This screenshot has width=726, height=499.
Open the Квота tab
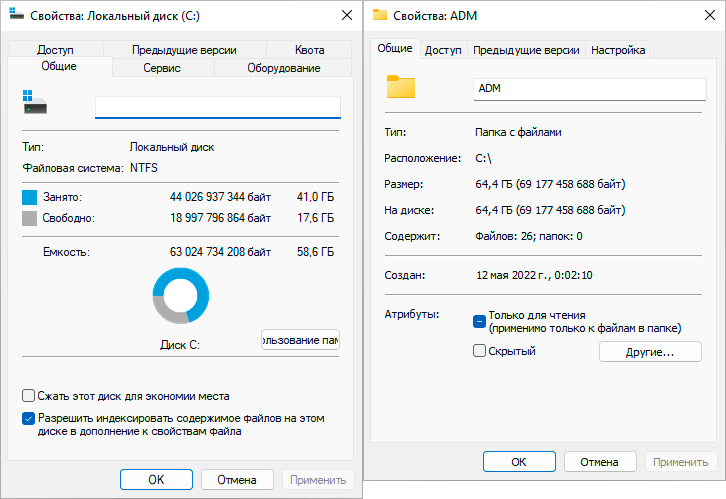pyautogui.click(x=309, y=50)
